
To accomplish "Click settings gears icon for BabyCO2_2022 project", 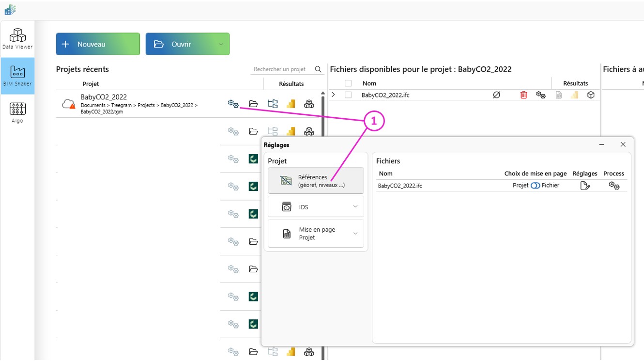I will (x=233, y=104).
